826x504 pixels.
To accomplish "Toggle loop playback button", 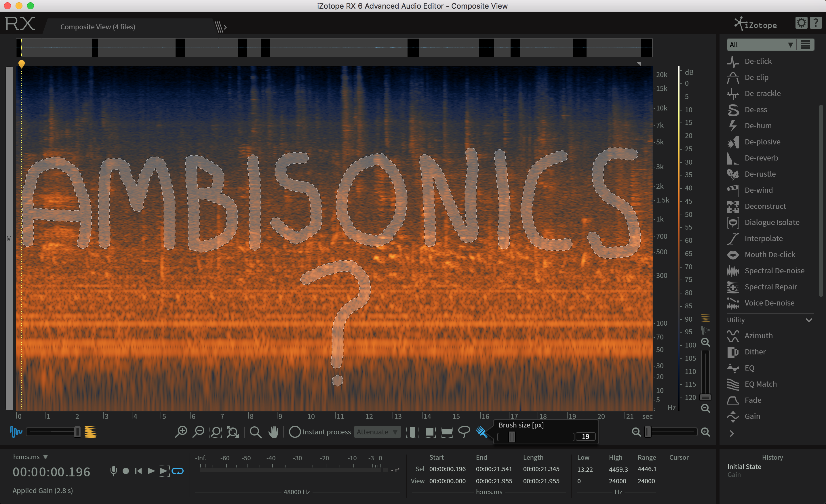I will pyautogui.click(x=177, y=471).
